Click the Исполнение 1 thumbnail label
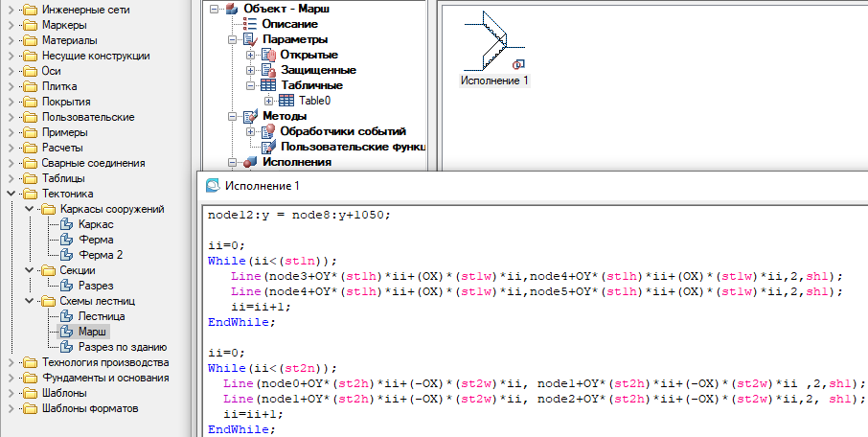Screen dimensions: 868x437 click(494, 80)
